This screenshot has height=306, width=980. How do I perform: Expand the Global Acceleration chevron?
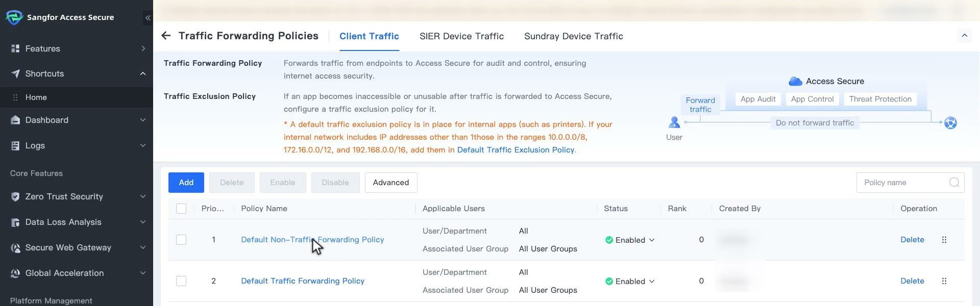pos(143,273)
